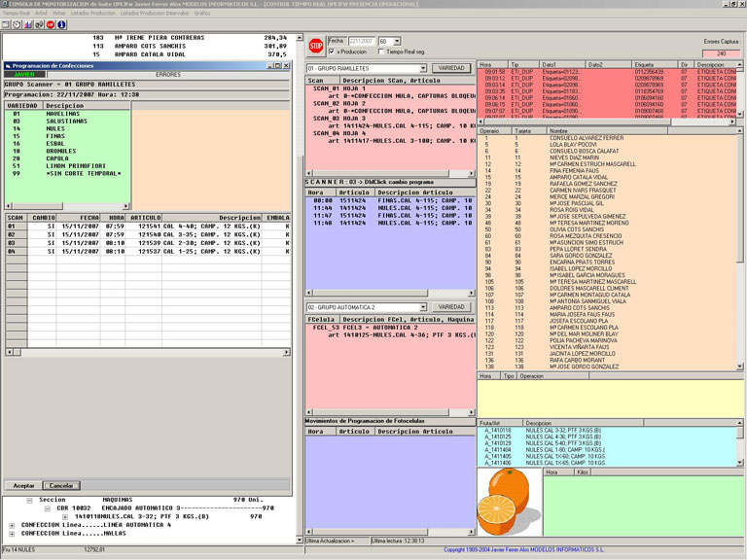
Task: Open the 01 - GRUPO RAMILLETES dropdown
Action: 423,69
